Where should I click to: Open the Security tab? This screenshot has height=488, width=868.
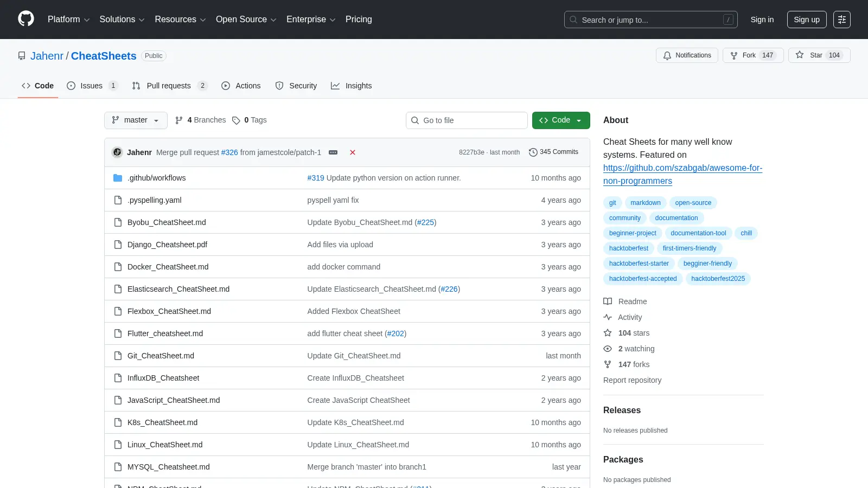click(x=296, y=86)
